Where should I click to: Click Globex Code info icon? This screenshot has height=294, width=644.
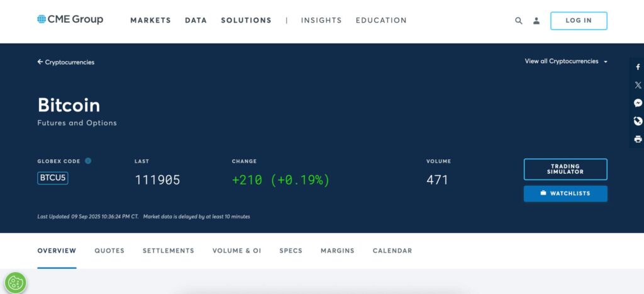(88, 161)
